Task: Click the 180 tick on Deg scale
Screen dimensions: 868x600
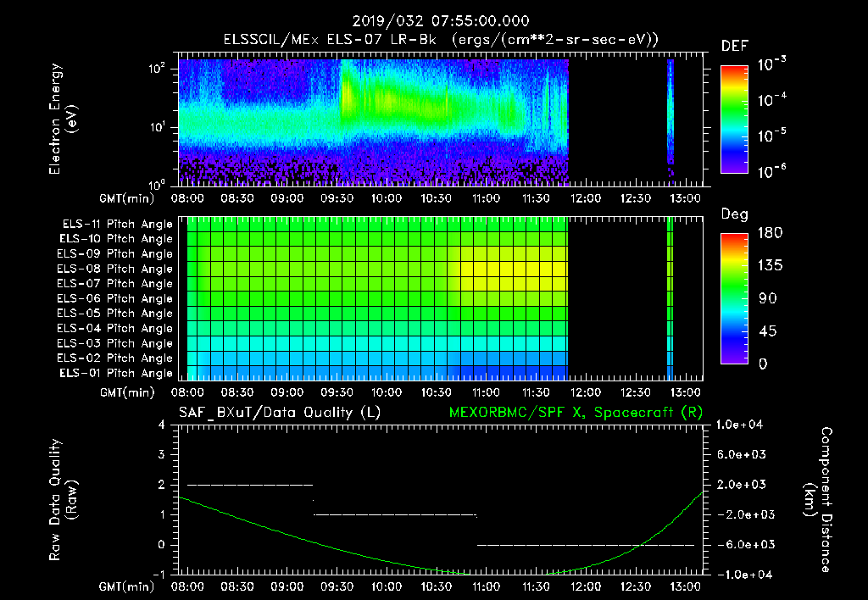Action: pyautogui.click(x=770, y=233)
